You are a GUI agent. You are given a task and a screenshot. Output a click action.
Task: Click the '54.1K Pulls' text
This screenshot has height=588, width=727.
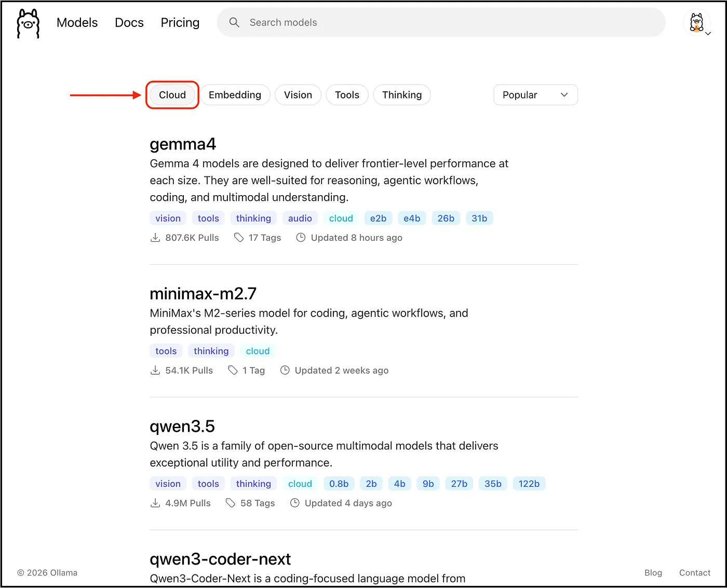pyautogui.click(x=189, y=371)
